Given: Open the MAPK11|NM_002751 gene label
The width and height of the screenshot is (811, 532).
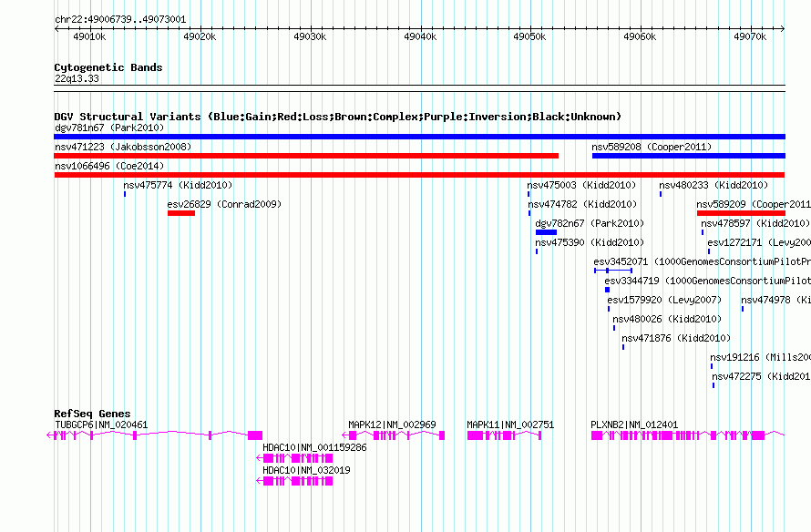Looking at the screenshot, I should (x=510, y=425).
